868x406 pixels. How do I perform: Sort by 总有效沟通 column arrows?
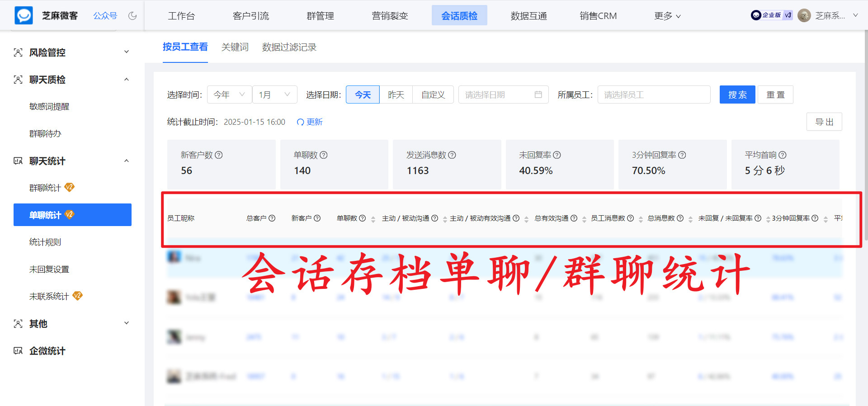click(x=584, y=219)
